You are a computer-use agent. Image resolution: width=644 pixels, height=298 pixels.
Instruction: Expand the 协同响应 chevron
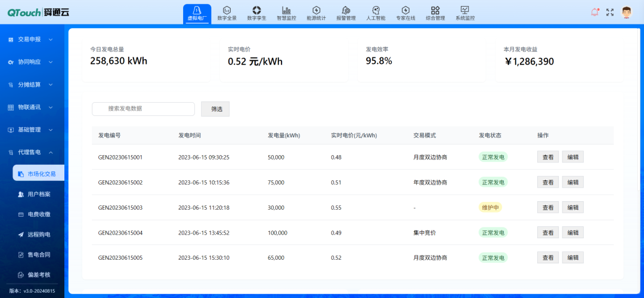[51, 62]
